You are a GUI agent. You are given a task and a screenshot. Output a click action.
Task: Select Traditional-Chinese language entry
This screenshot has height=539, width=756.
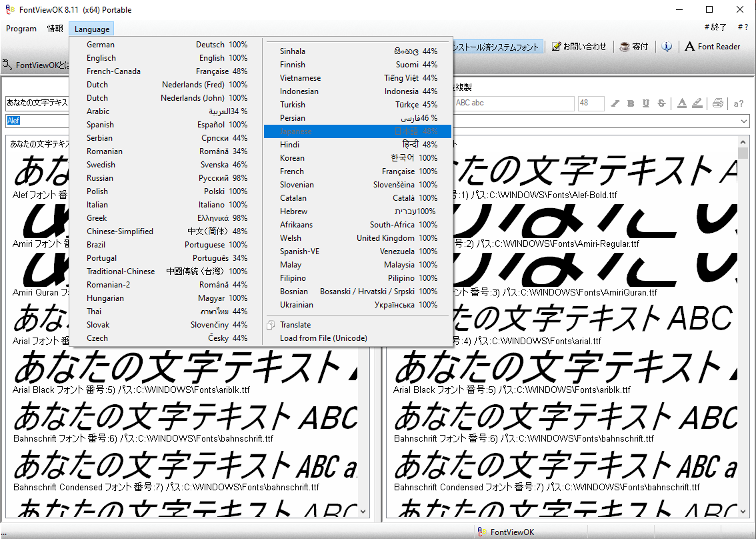(167, 272)
